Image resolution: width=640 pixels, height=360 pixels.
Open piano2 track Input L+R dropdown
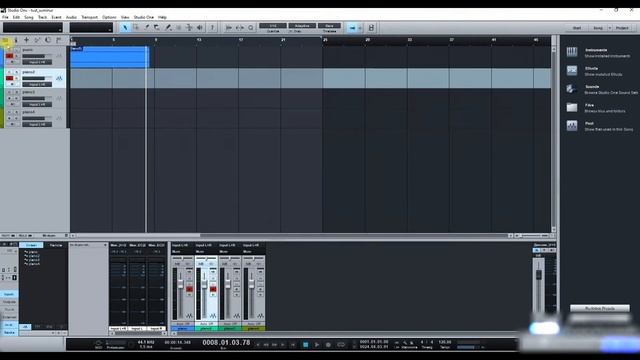[x=37, y=84]
